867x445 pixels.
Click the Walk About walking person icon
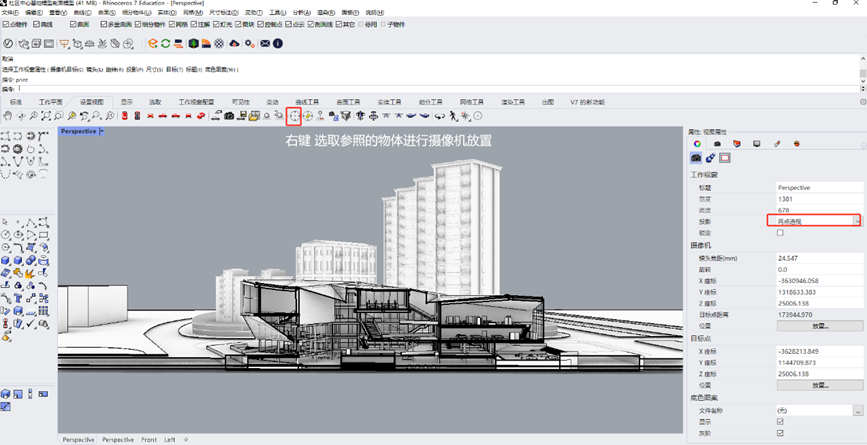pos(454,116)
